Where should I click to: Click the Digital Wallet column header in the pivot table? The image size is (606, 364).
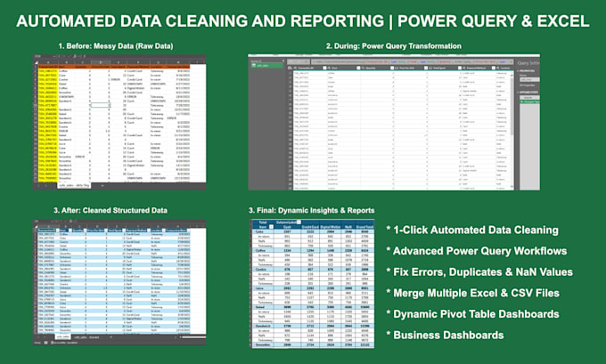click(331, 227)
